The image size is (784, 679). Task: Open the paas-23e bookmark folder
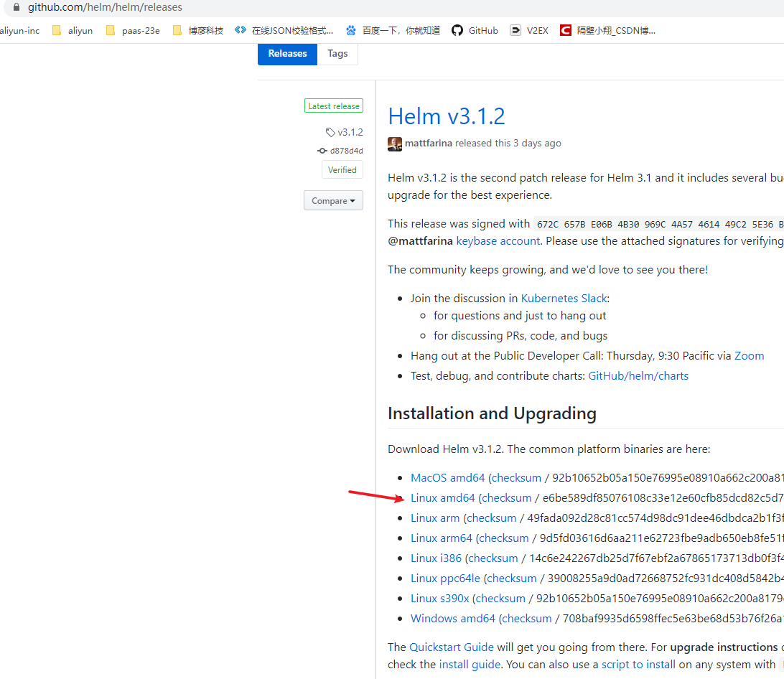pyautogui.click(x=133, y=30)
